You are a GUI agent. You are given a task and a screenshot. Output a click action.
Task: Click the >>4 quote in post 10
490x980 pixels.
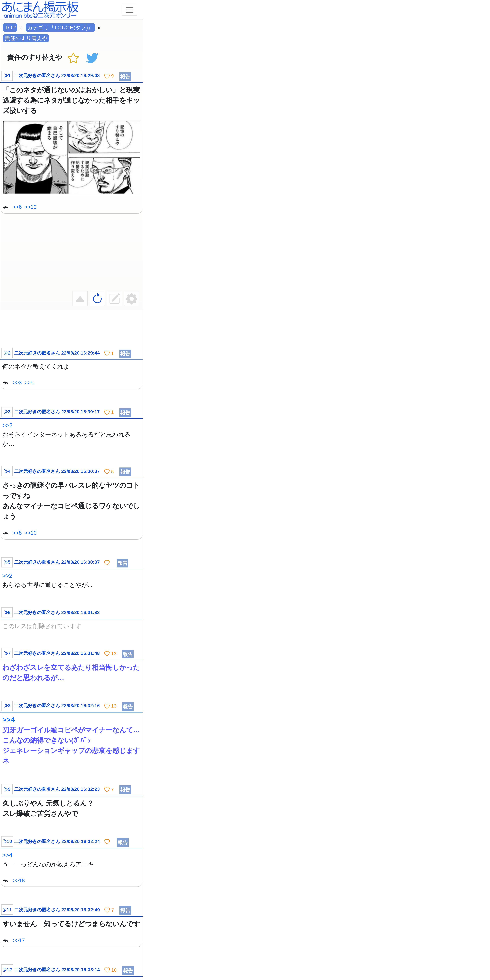(7, 855)
